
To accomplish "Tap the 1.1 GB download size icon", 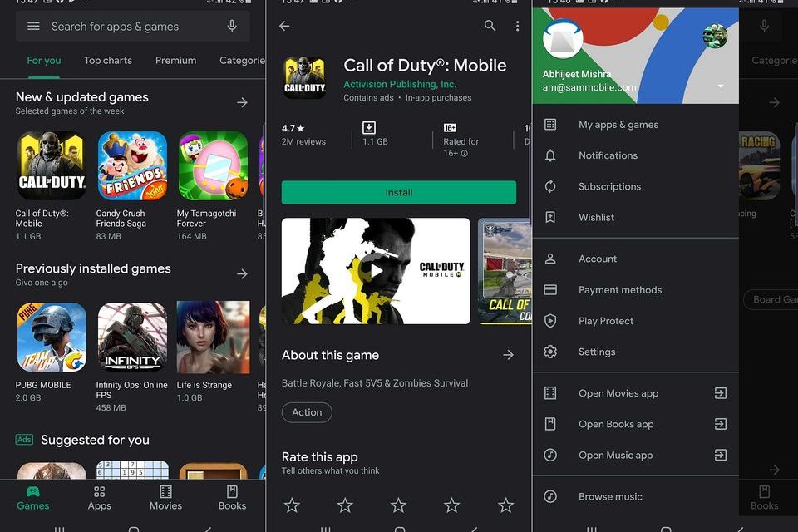I will 369,128.
